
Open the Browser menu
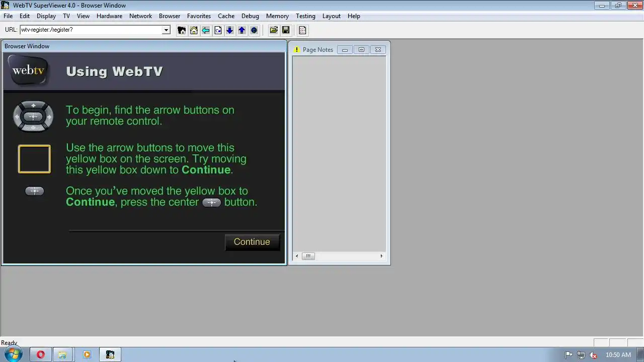tap(170, 16)
